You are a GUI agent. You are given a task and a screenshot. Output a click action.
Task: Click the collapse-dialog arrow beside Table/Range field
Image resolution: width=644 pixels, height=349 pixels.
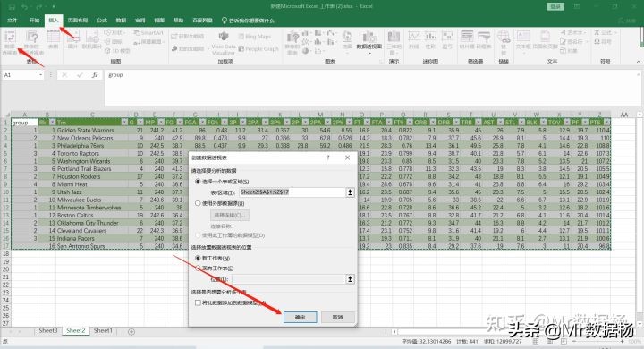coord(350,192)
